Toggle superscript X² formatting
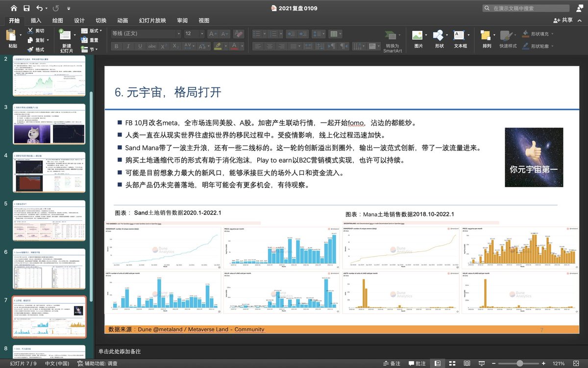588x368 pixels. 165,47
